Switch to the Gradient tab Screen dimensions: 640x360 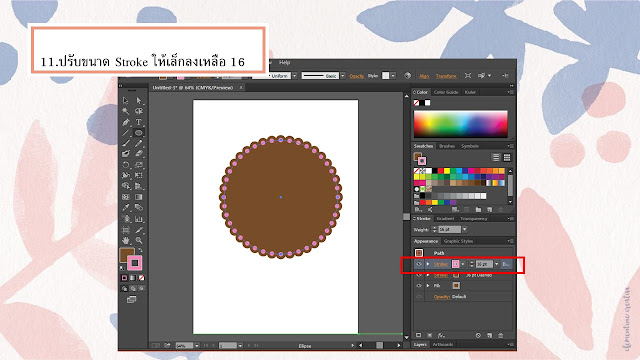(x=445, y=218)
